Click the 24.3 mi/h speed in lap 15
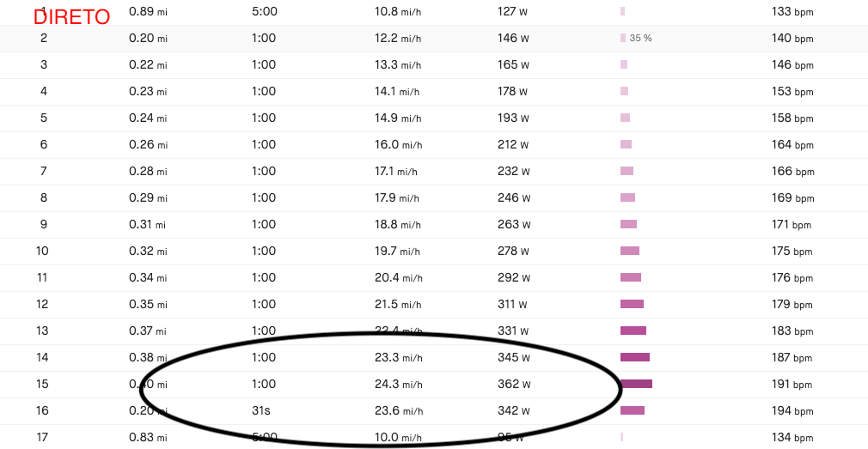 point(399,384)
